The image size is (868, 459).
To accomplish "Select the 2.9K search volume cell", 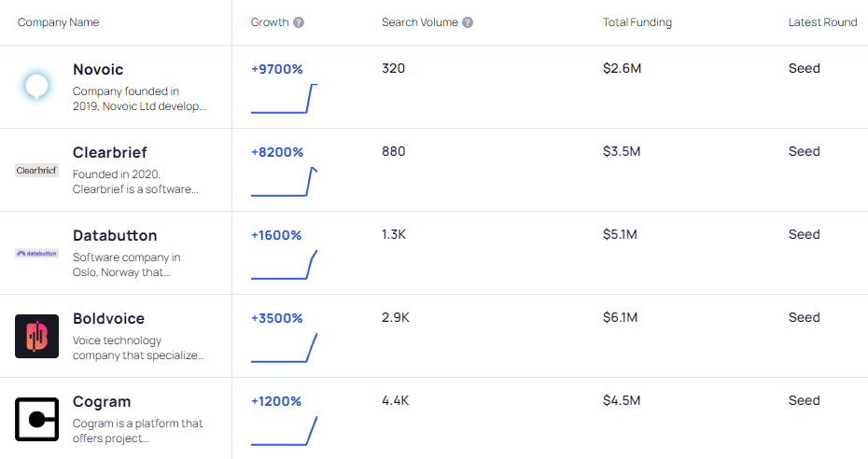I will pyautogui.click(x=395, y=317).
